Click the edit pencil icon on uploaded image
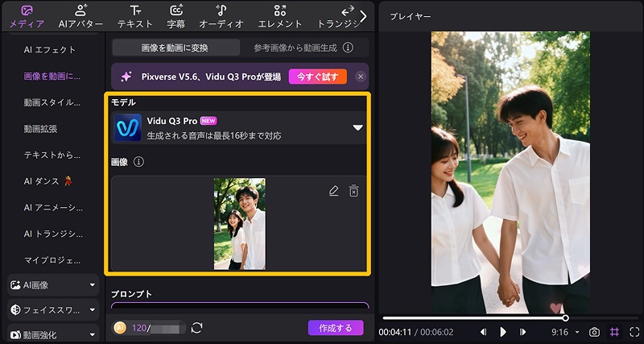Viewport: 644px width, 344px height. pos(334,191)
